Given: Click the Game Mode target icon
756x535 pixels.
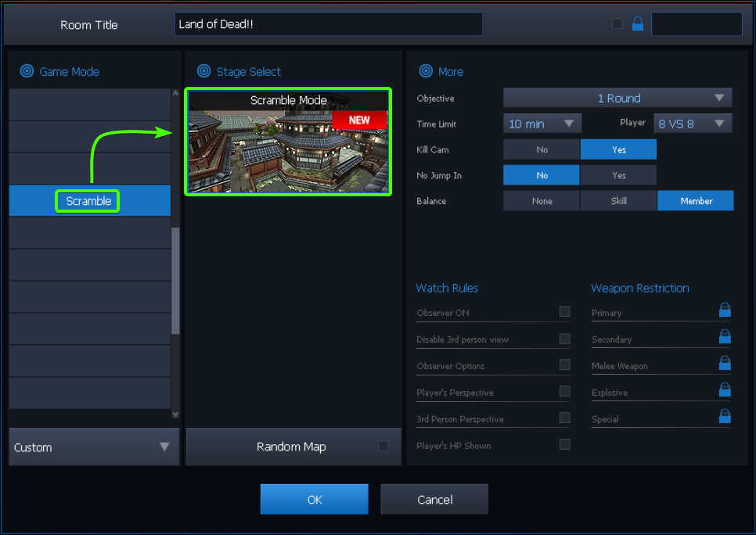Looking at the screenshot, I should click(x=27, y=71).
